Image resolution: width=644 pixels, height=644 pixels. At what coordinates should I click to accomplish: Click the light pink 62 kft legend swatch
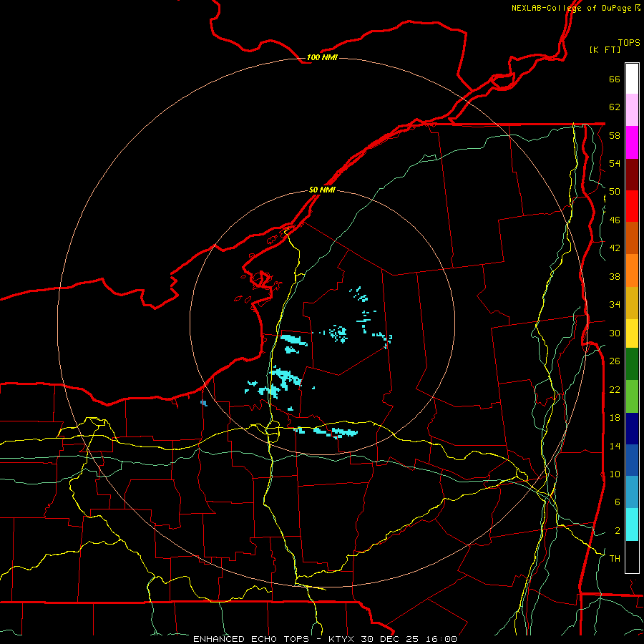click(x=632, y=110)
